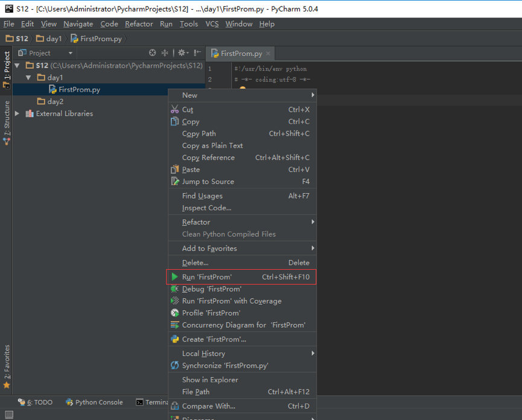Open the Run menu in menu bar

166,24
